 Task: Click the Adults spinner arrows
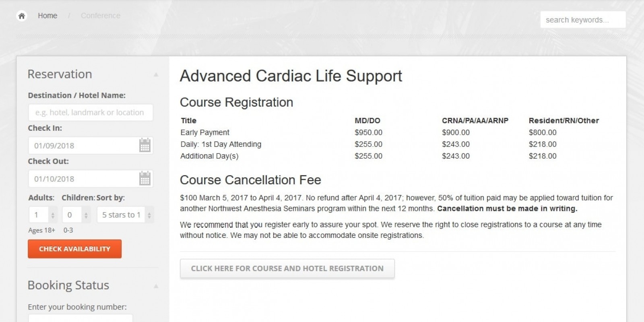[53, 215]
